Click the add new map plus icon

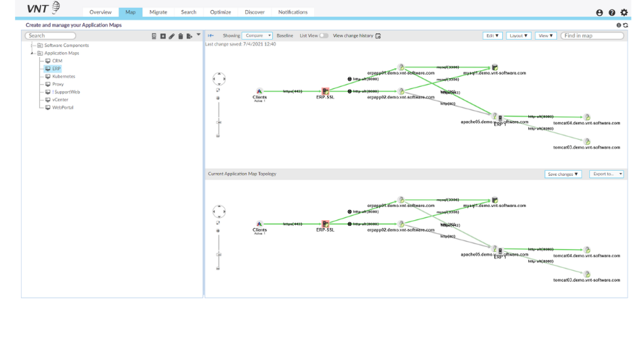[x=163, y=36]
